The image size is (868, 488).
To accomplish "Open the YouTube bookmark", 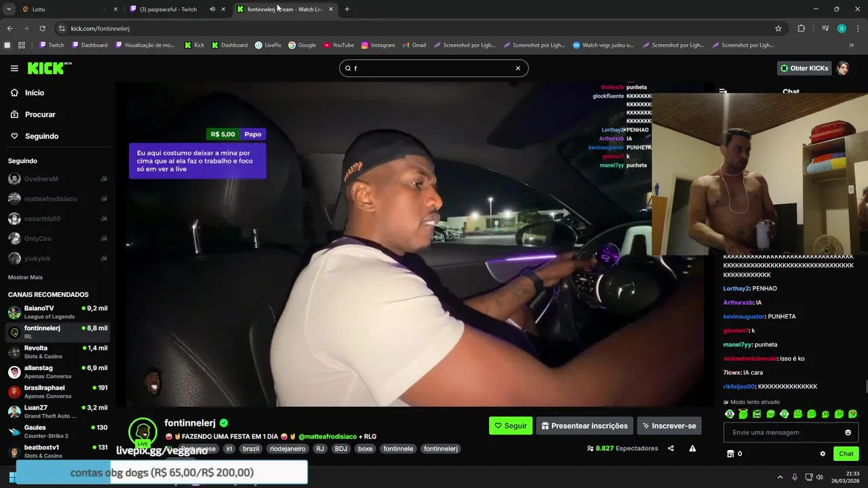I will [x=338, y=45].
